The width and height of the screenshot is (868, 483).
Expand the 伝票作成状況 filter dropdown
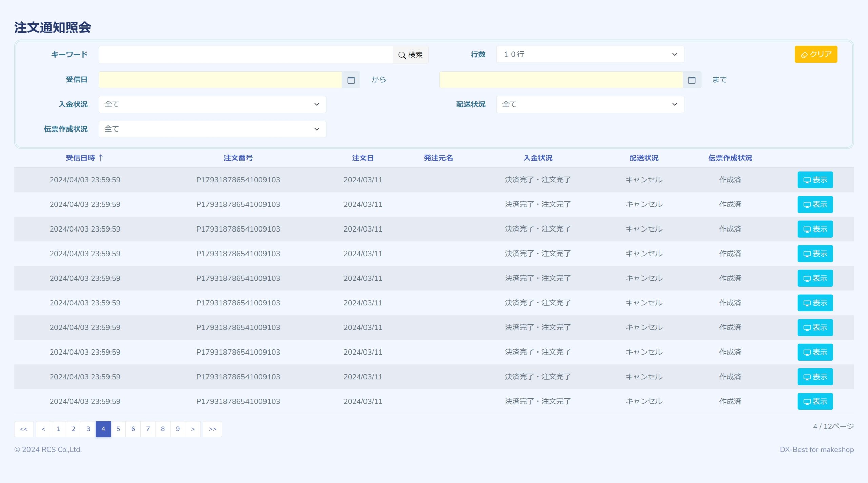[x=212, y=129]
